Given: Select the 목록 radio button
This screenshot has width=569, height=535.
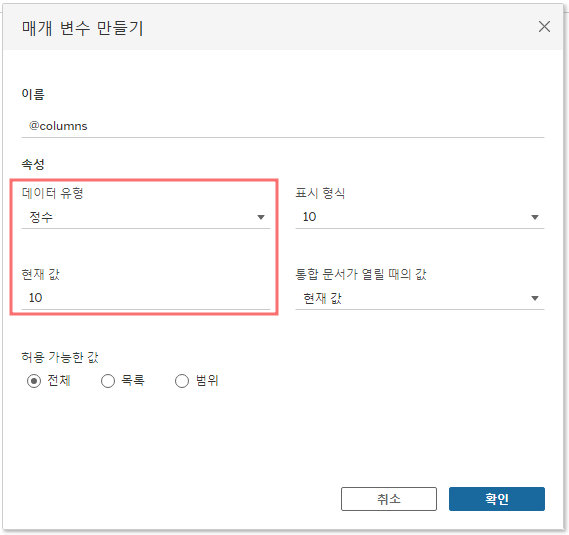Looking at the screenshot, I should click(x=108, y=381).
